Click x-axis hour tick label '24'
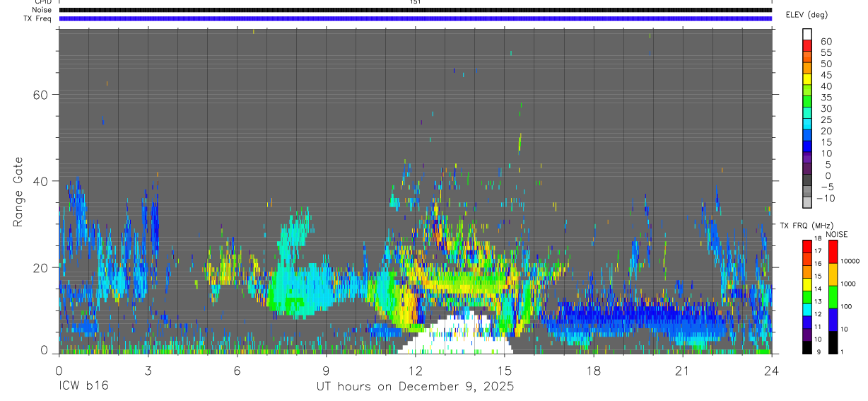This screenshot has height=401, width=868. tap(772, 370)
